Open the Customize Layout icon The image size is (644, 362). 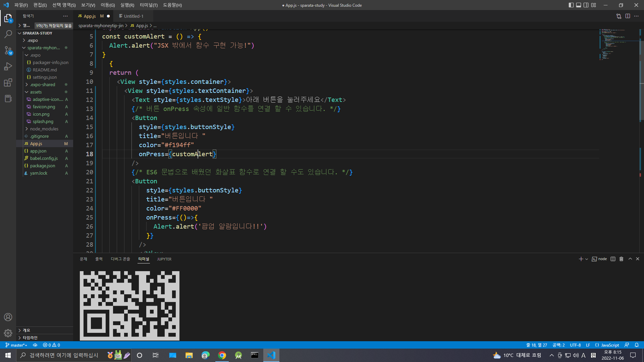[x=594, y=5]
